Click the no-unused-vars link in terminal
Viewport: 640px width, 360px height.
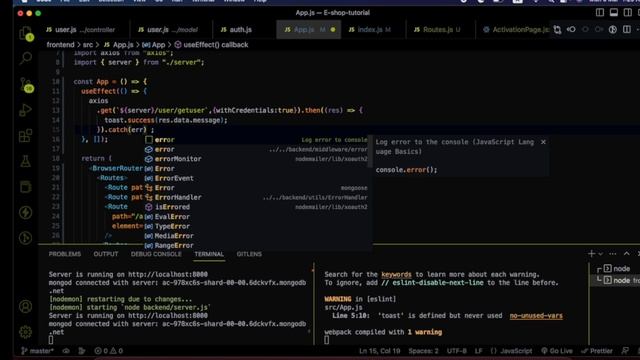pyautogui.click(x=536, y=316)
